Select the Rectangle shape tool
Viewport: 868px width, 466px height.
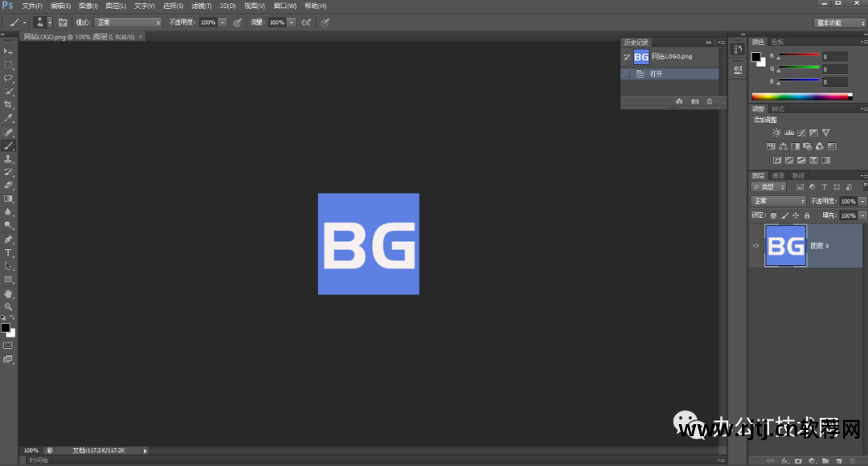pos(8,280)
